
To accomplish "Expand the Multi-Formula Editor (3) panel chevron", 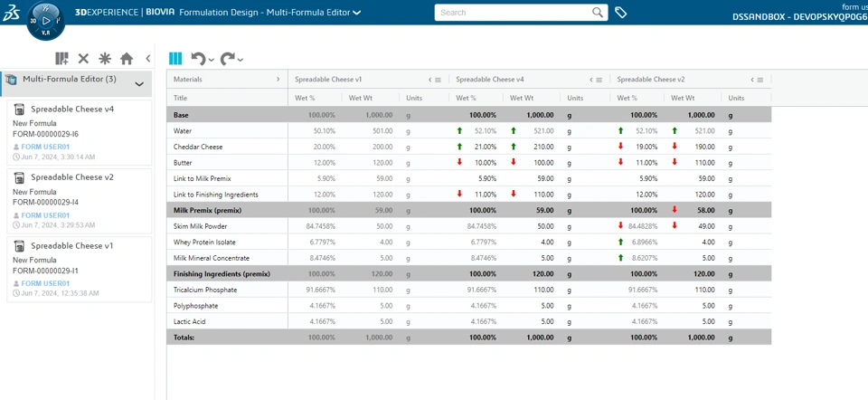I will coord(139,84).
